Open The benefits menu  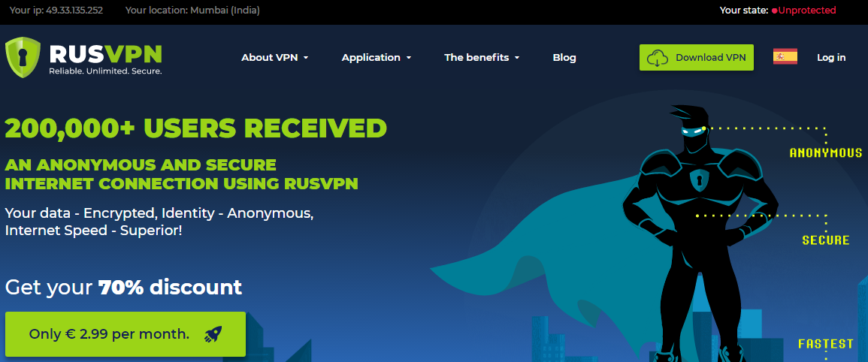pyautogui.click(x=482, y=58)
